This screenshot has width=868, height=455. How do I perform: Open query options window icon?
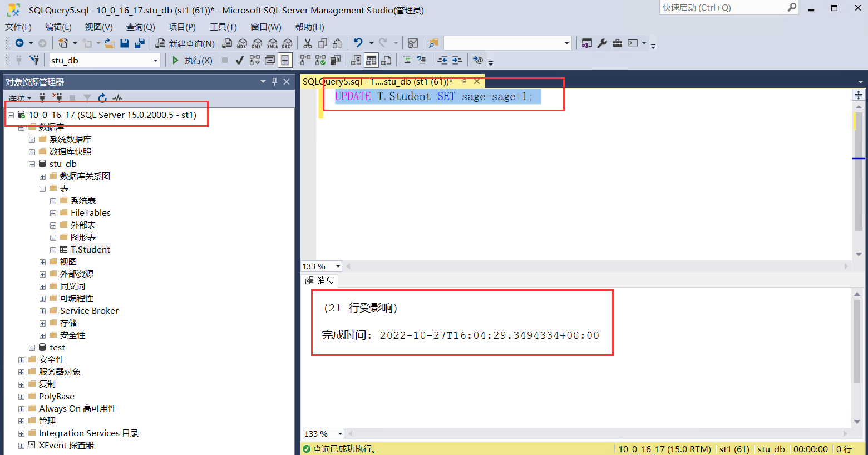tap(270, 60)
